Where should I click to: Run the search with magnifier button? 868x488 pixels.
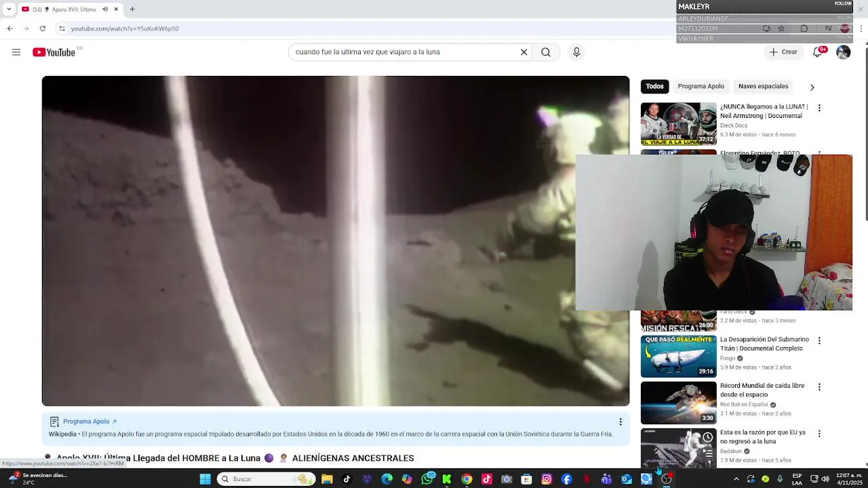tap(546, 52)
